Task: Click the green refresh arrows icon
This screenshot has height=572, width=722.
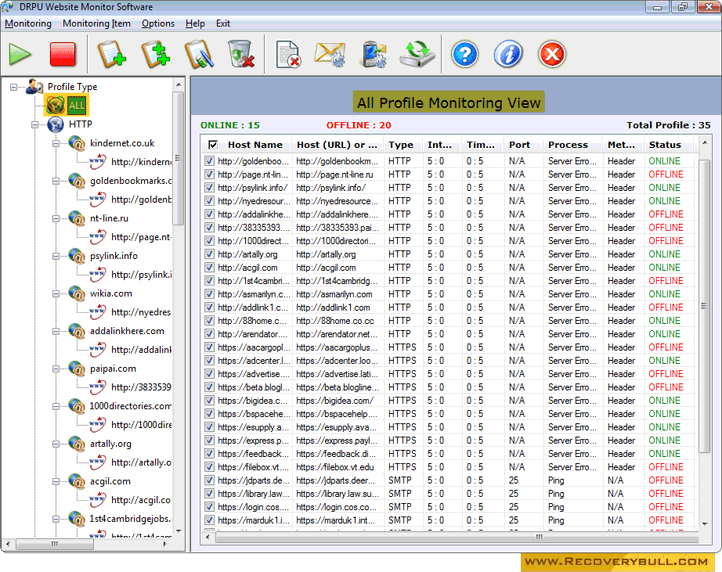Action: coord(417,54)
